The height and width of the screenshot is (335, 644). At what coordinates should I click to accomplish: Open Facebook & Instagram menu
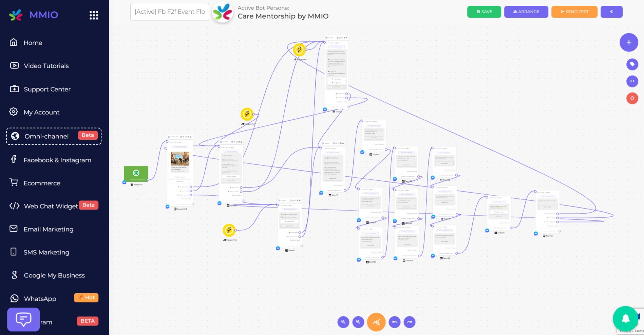pyautogui.click(x=57, y=160)
